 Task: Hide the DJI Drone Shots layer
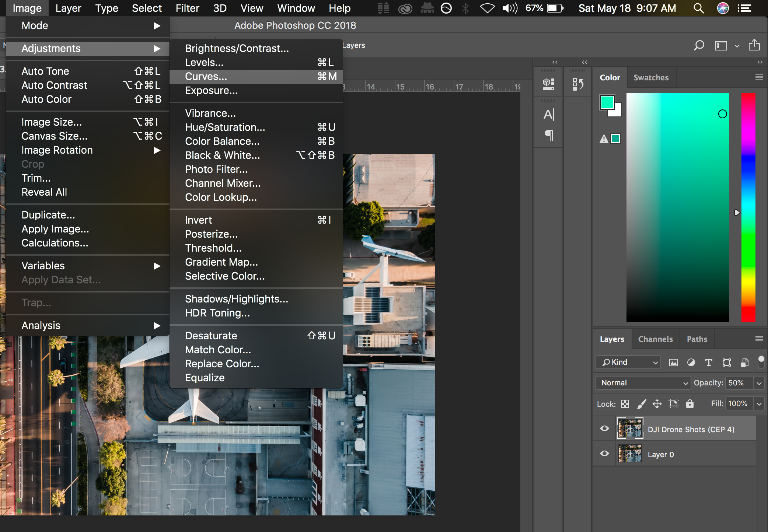604,428
